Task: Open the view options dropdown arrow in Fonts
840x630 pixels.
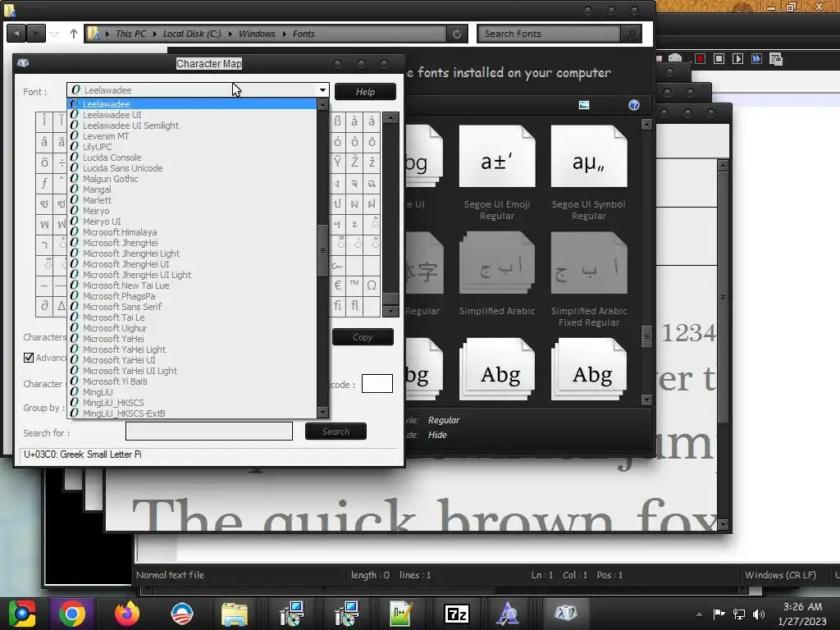Action: tap(600, 105)
